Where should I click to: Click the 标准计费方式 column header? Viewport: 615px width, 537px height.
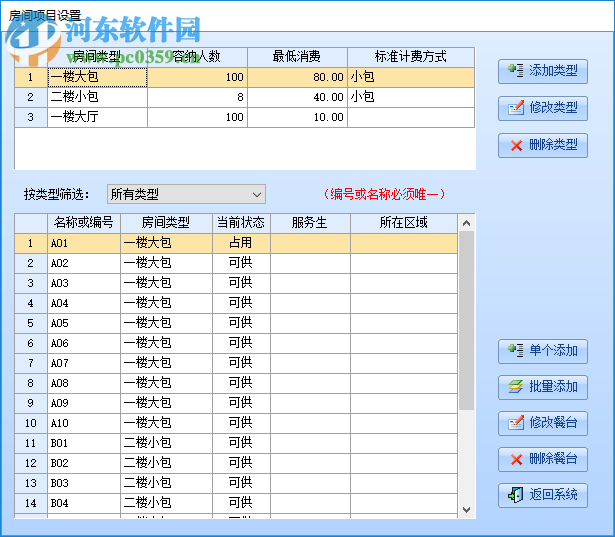point(411,57)
